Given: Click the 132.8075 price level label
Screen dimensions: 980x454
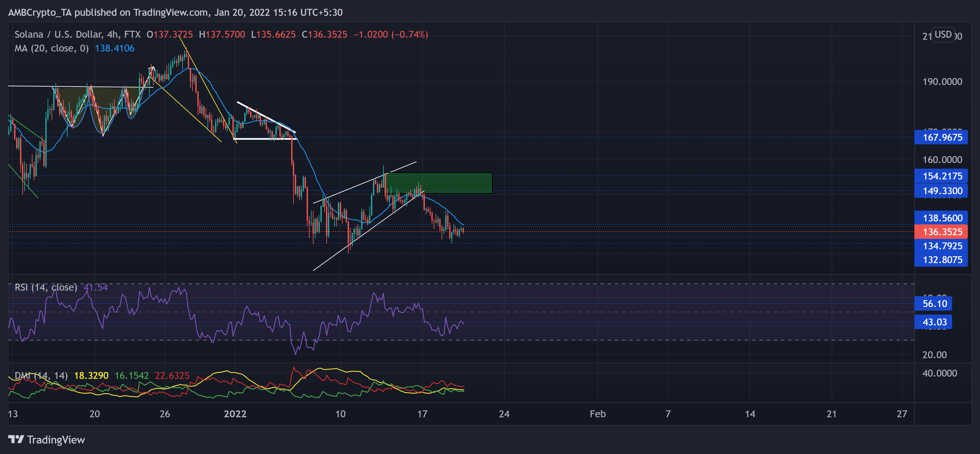Looking at the screenshot, I should pyautogui.click(x=941, y=260).
